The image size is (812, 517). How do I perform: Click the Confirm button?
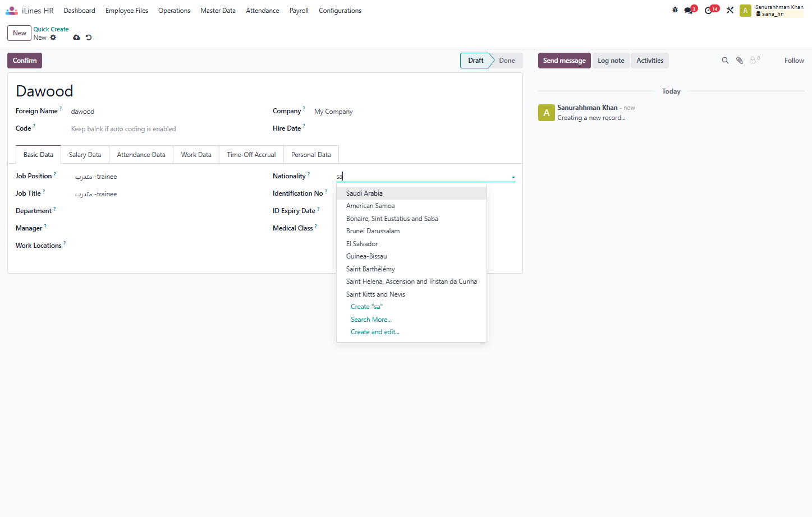[x=25, y=61]
